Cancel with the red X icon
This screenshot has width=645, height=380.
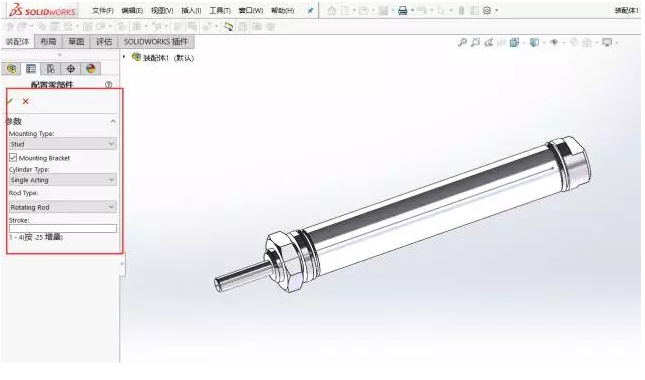pos(26,101)
